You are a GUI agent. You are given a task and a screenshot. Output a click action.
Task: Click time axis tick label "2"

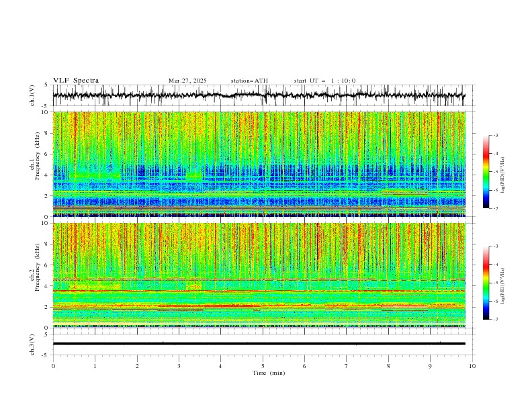coord(137,366)
